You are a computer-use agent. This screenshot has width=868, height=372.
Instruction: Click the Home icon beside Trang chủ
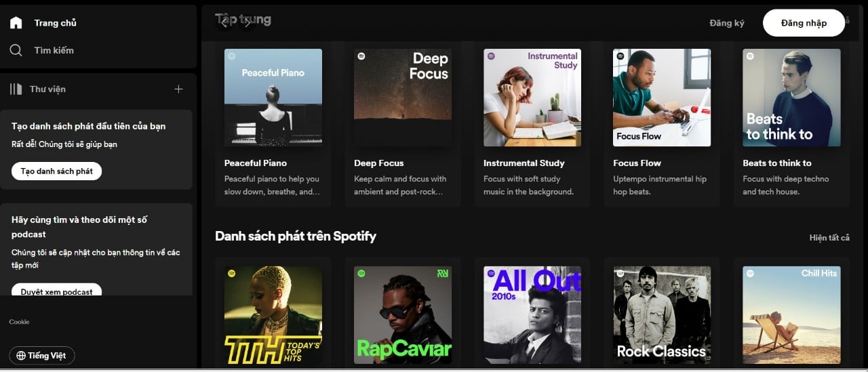[x=16, y=23]
